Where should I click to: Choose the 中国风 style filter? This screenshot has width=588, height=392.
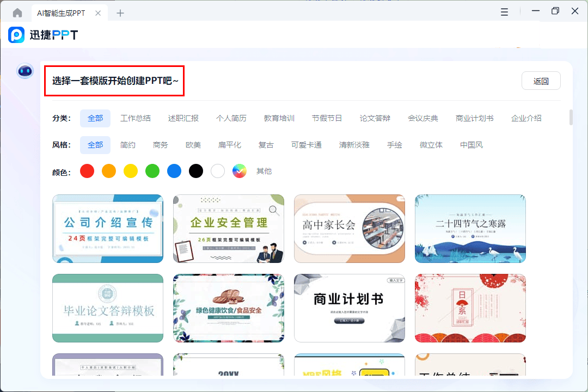tap(471, 145)
